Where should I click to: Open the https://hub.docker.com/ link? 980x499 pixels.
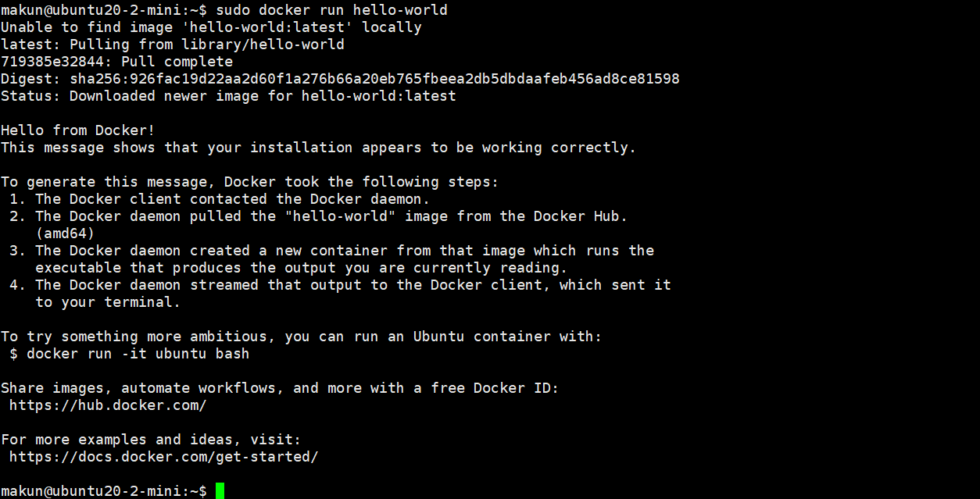(x=108, y=405)
